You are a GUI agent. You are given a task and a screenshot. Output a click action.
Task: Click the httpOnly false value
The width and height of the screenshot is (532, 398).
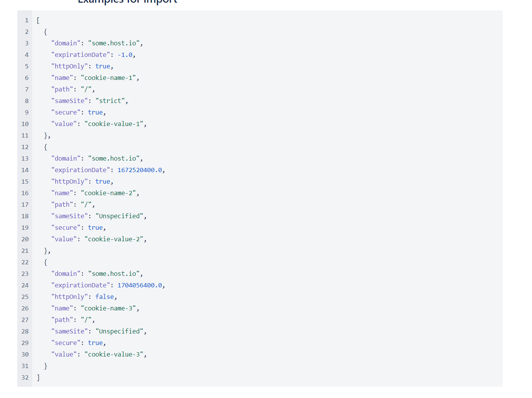[x=105, y=297]
